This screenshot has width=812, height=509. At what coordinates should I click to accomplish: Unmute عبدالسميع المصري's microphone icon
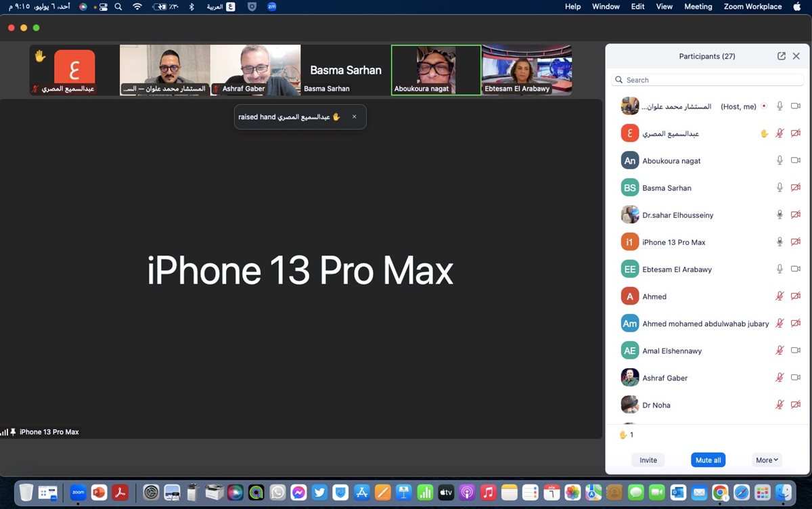point(780,133)
